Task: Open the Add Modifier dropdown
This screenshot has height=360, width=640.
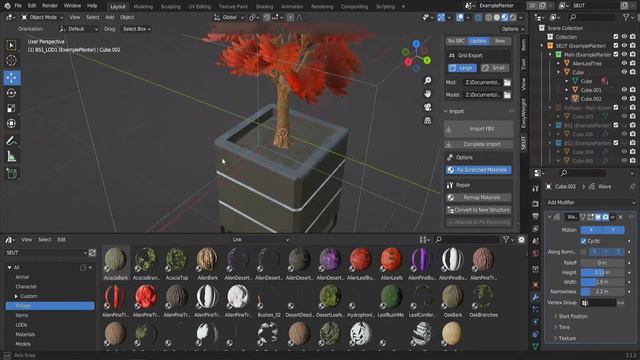Action: tap(590, 202)
